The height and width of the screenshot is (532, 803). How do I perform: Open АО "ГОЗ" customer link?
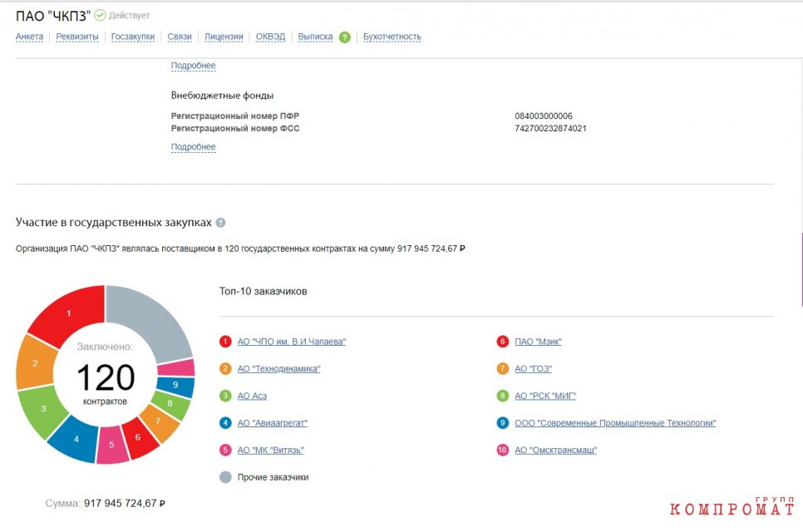(533, 369)
